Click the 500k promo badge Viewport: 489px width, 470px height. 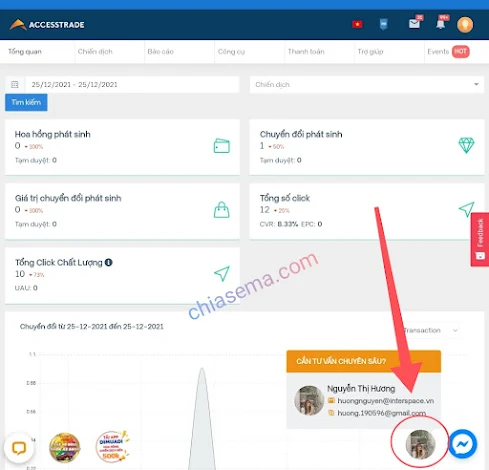coord(112,447)
